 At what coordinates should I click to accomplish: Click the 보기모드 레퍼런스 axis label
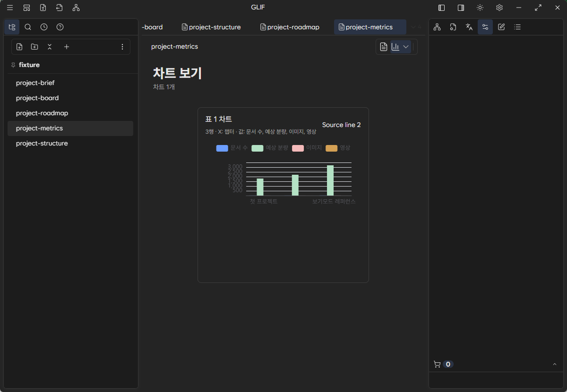coord(334,201)
